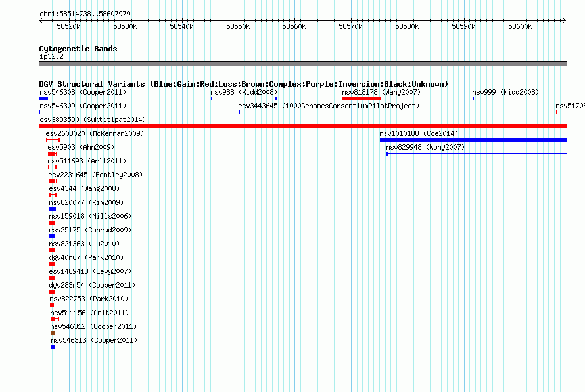Screen dimensions: 585x392
Task: Select the thin blue nsv829948 line
Action: point(477,154)
